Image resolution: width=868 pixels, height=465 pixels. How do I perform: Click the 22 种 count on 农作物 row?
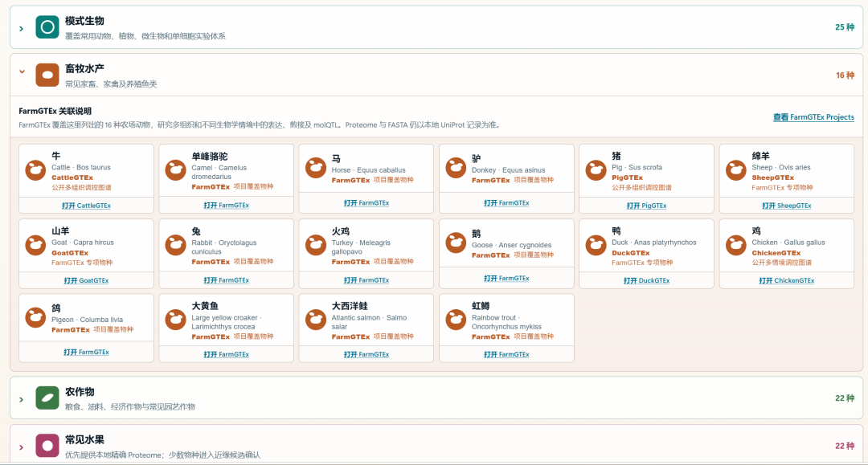[844, 398]
